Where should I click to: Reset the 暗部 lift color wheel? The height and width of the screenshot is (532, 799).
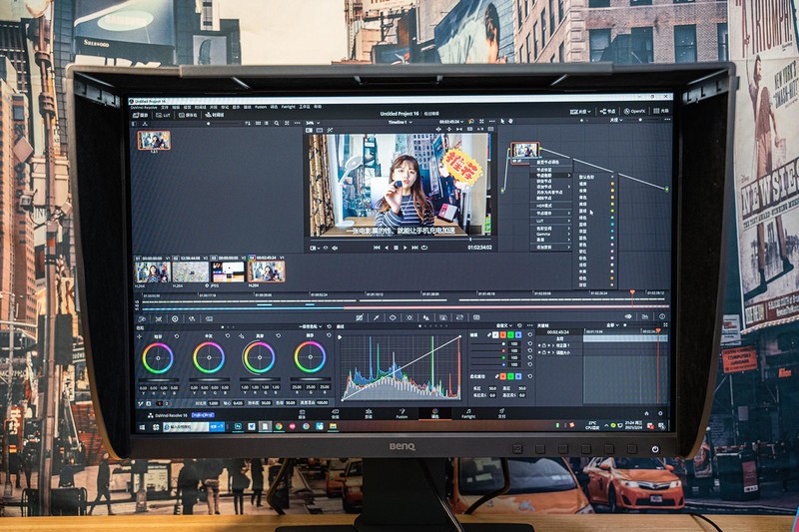click(x=177, y=336)
